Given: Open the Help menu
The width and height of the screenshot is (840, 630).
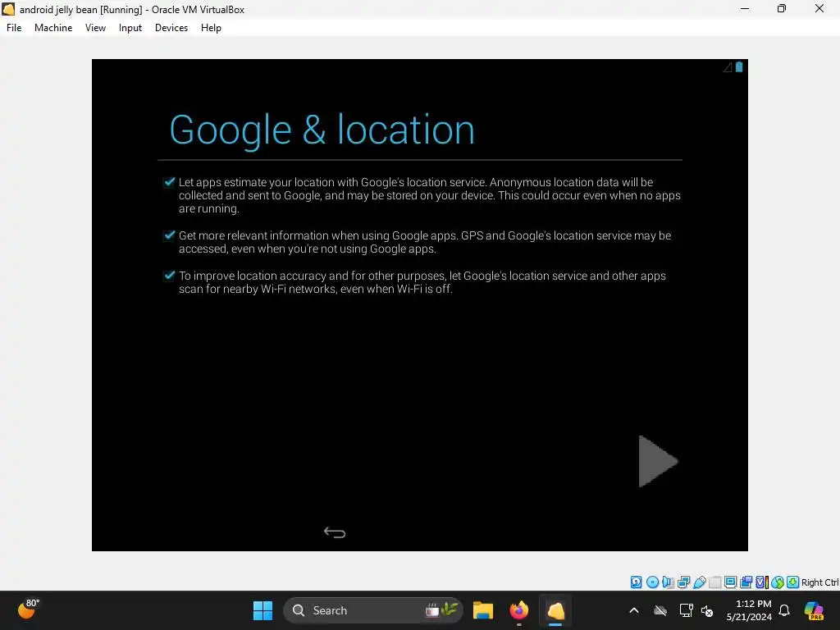Looking at the screenshot, I should coord(211,28).
